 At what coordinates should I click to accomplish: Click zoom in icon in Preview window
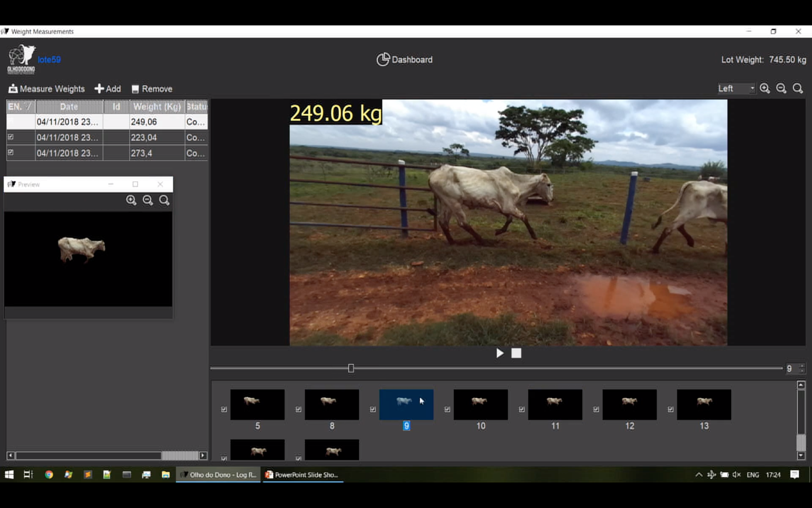131,200
